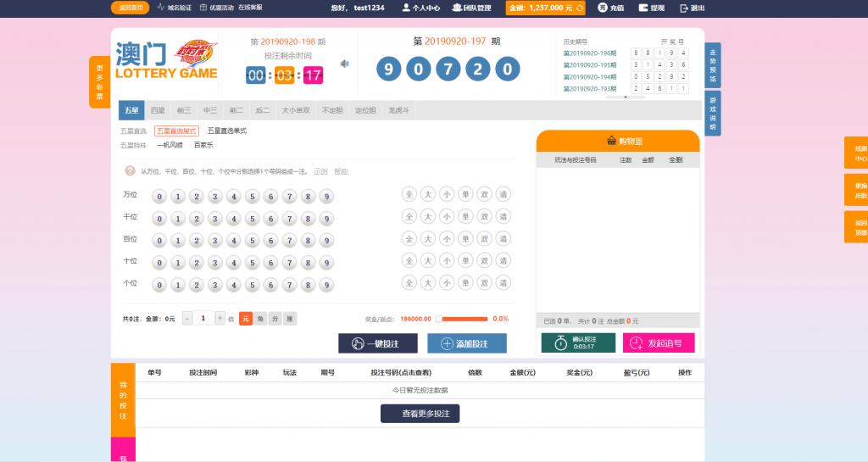The height and width of the screenshot is (462, 868).
Task: Mute the countdown sound speaker icon
Action: [344, 64]
